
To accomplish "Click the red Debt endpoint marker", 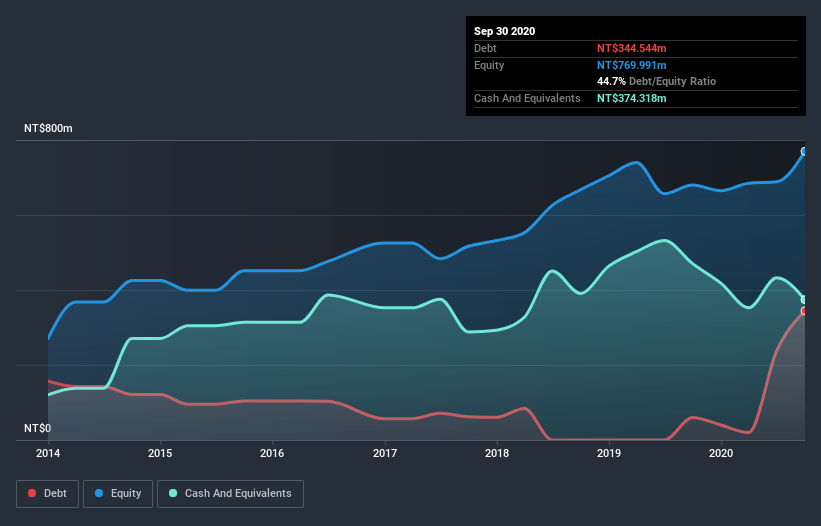I will (x=804, y=311).
